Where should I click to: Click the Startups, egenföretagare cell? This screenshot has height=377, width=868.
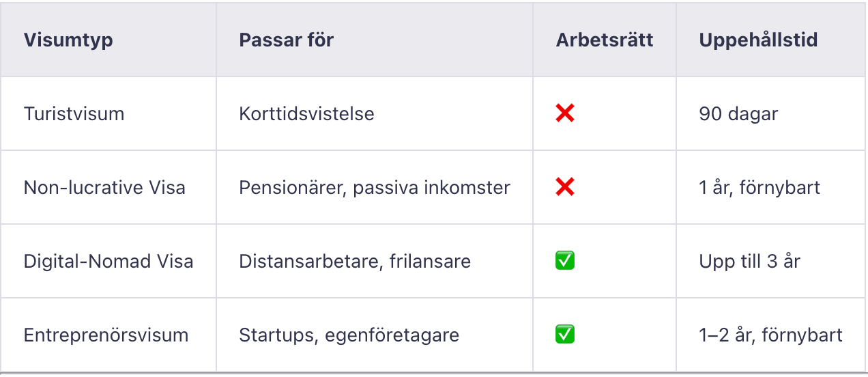coord(349,335)
